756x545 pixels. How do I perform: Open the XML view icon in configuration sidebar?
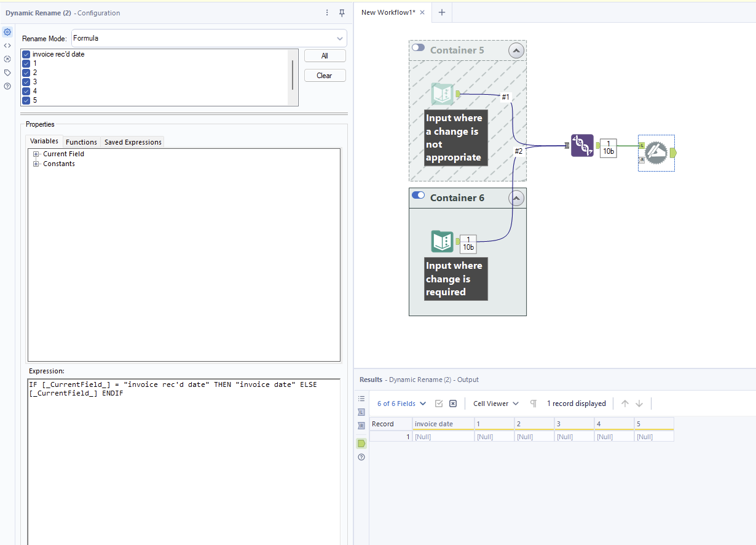coord(7,45)
